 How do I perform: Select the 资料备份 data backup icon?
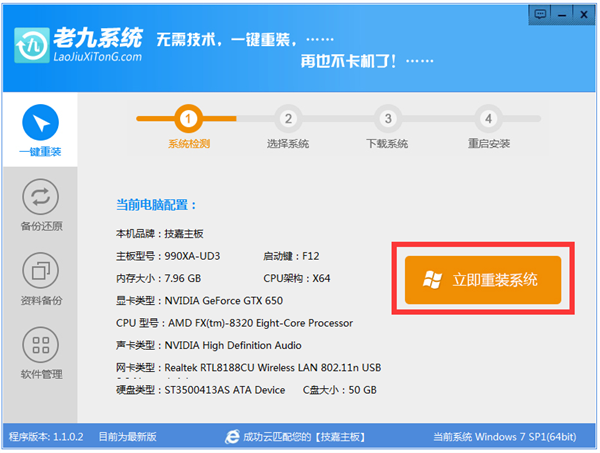coord(40,271)
